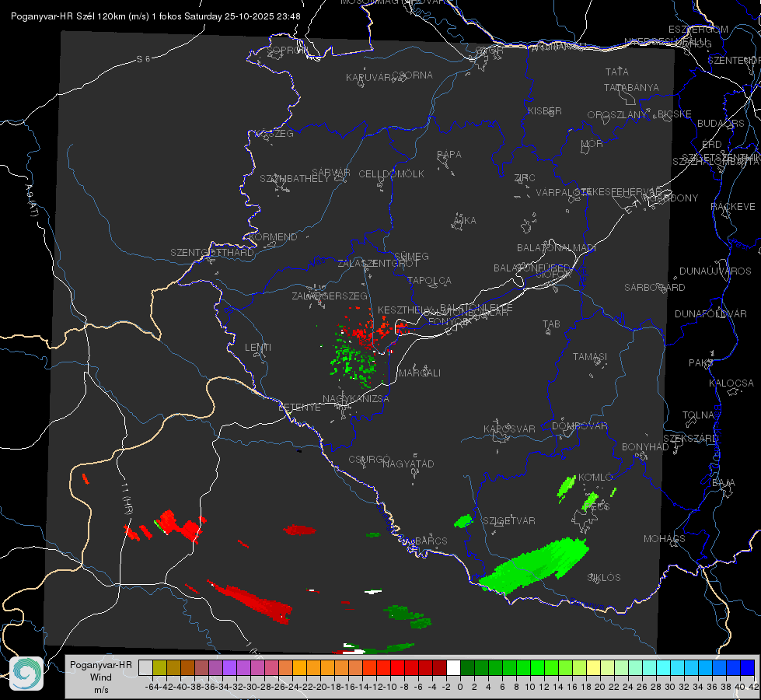Click the blue 'Vas' county label
Screen dimensions: 761x700
pyautogui.click(x=317, y=262)
